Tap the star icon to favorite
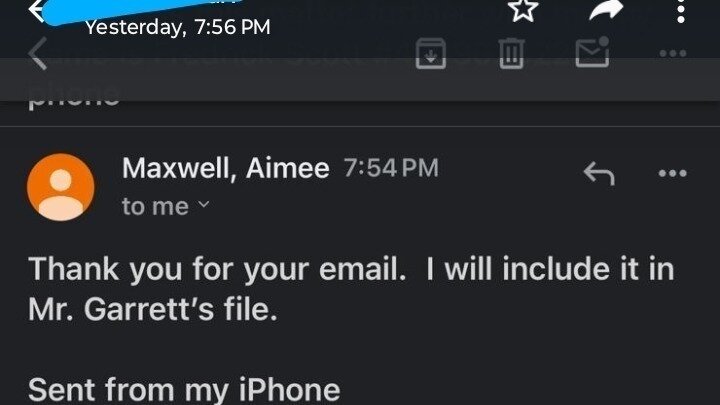The image size is (720, 405). pos(524,9)
